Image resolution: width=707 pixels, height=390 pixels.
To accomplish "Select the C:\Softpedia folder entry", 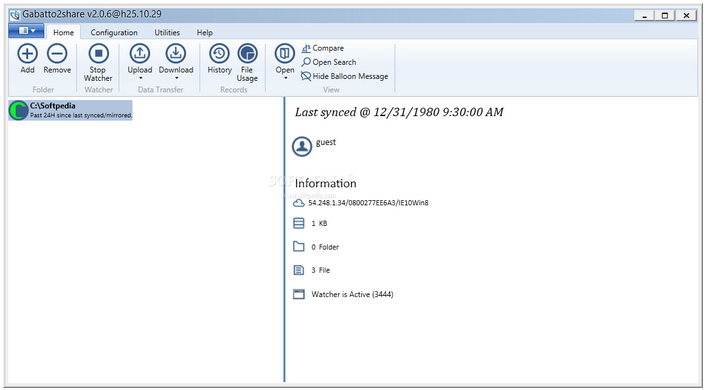I will tap(70, 110).
